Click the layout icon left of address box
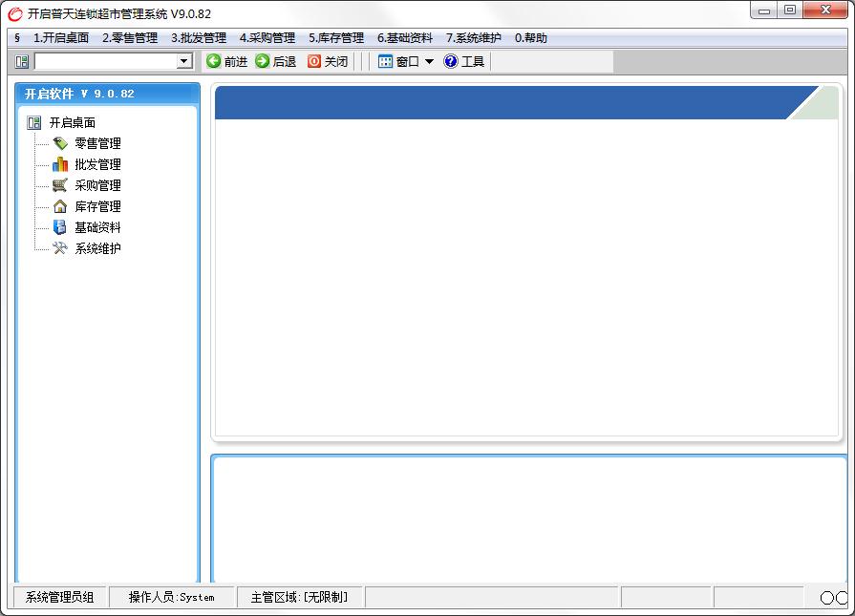855x616 pixels. [x=22, y=61]
